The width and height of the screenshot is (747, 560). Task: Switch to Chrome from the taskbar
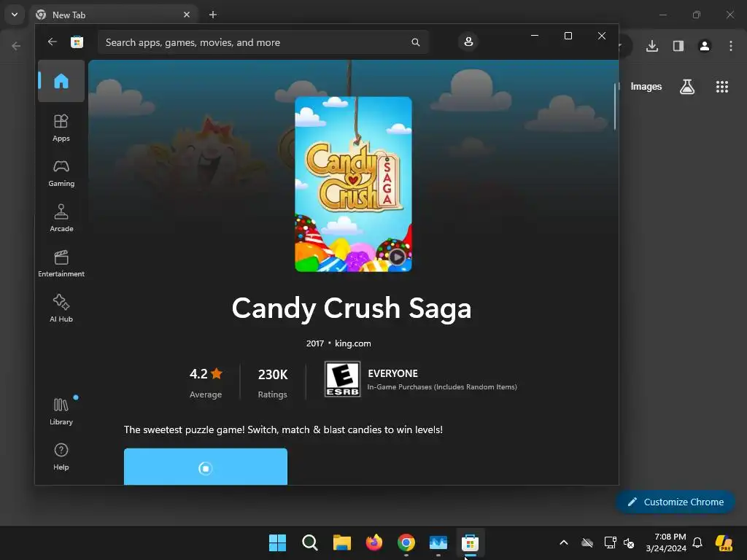(x=406, y=542)
